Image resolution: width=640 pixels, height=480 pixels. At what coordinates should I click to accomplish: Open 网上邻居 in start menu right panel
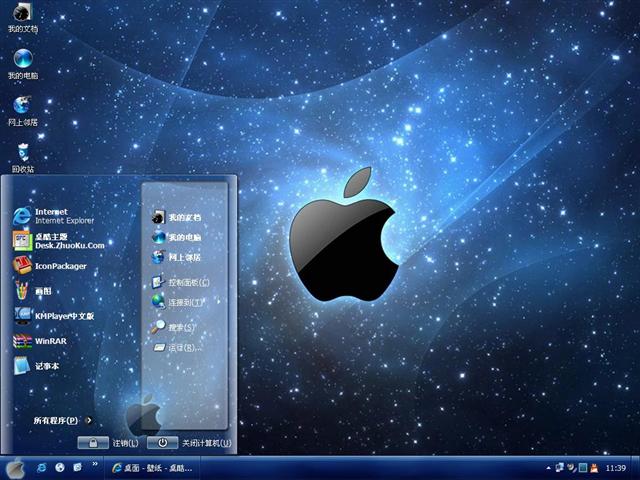point(176,257)
